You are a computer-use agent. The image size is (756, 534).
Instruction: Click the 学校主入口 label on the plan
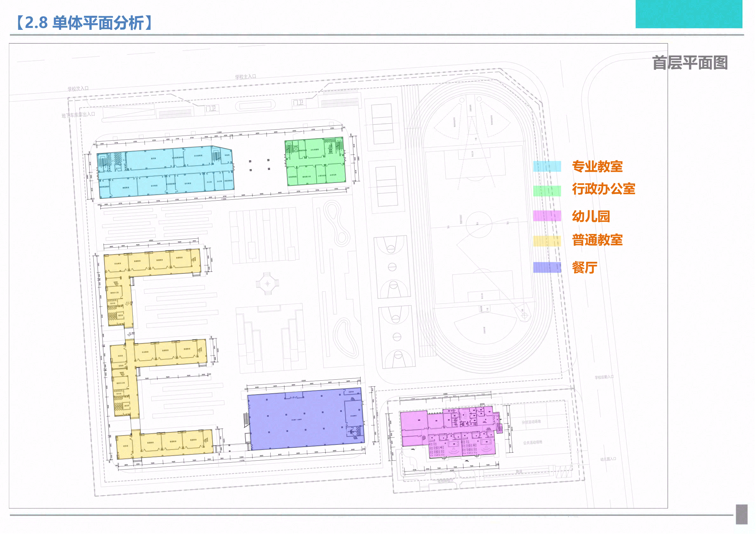(x=245, y=77)
